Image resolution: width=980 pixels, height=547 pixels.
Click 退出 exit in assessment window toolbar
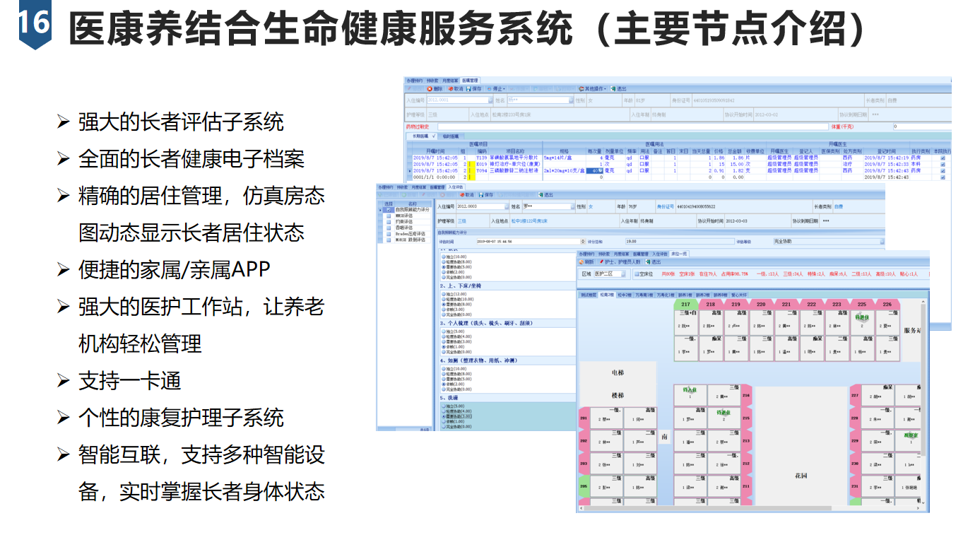click(545, 194)
